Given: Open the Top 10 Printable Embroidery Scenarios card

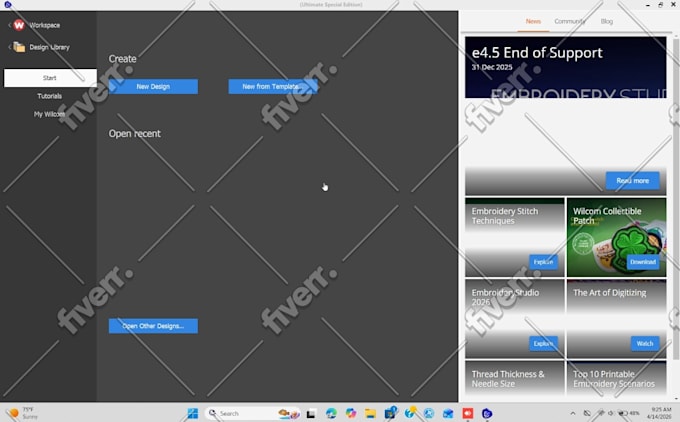Looking at the screenshot, I should 616,378.
